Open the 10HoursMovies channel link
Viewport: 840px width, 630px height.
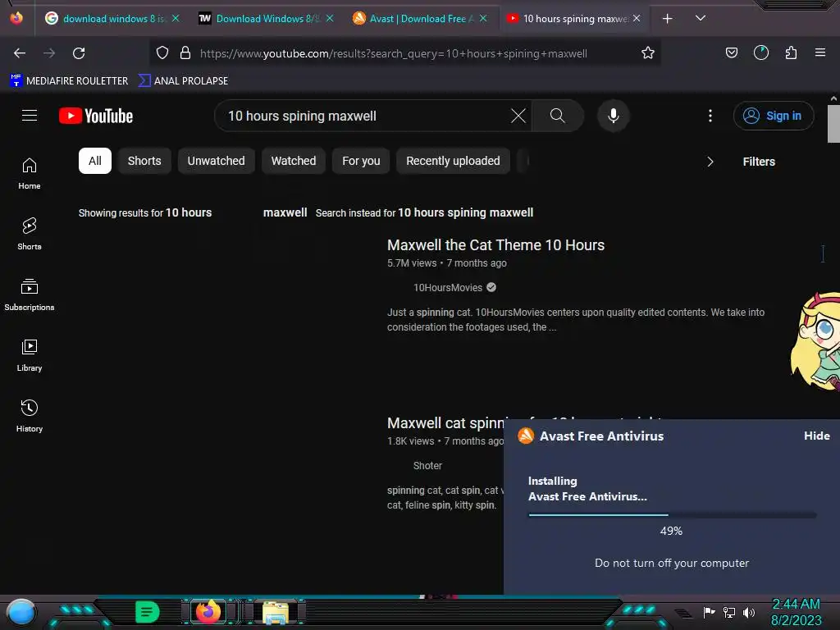click(x=448, y=288)
